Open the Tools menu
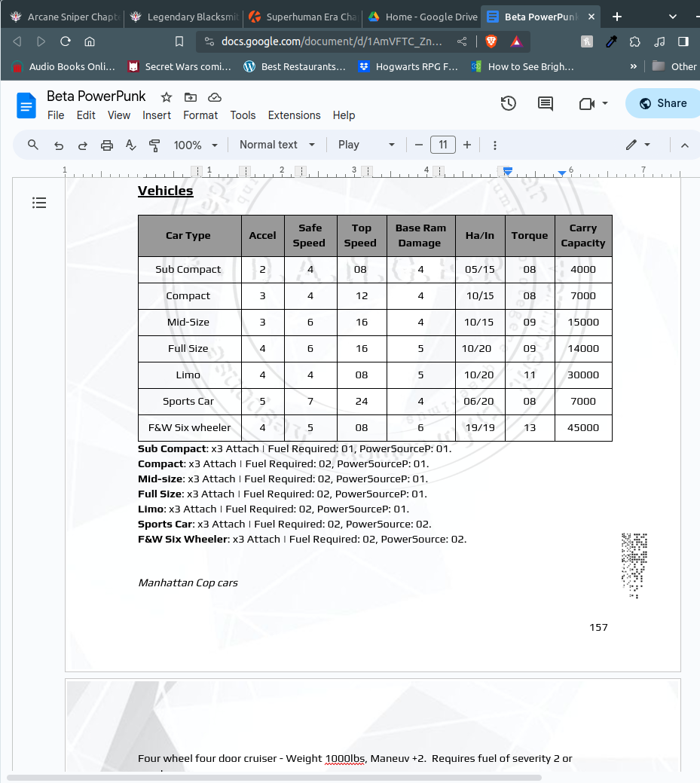 (x=243, y=115)
